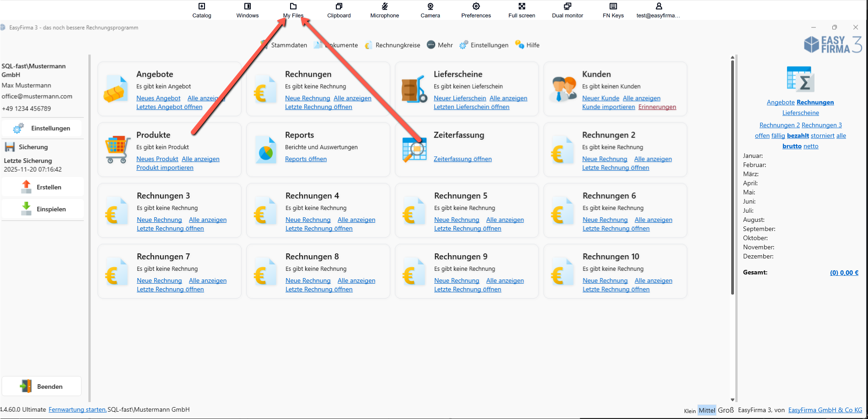The height and width of the screenshot is (419, 868).
Task: Open My Files from the top toolbar
Action: click(x=293, y=9)
